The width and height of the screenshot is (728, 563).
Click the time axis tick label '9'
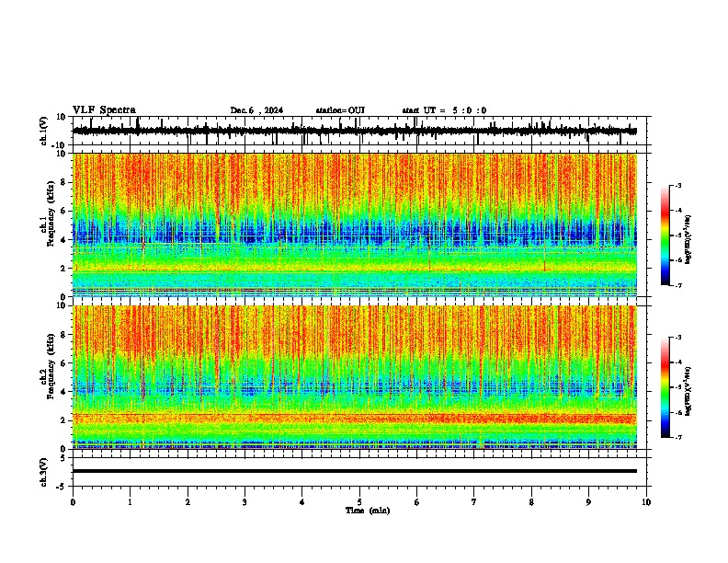(588, 502)
